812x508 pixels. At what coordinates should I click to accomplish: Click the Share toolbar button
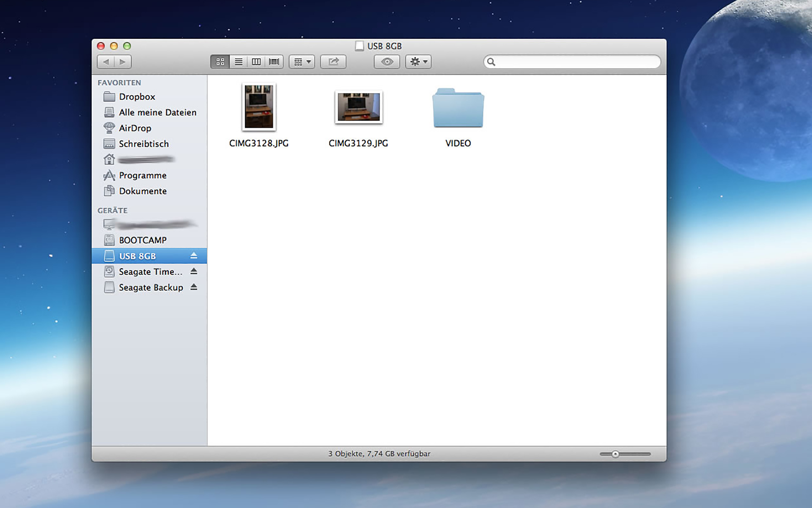coord(333,62)
